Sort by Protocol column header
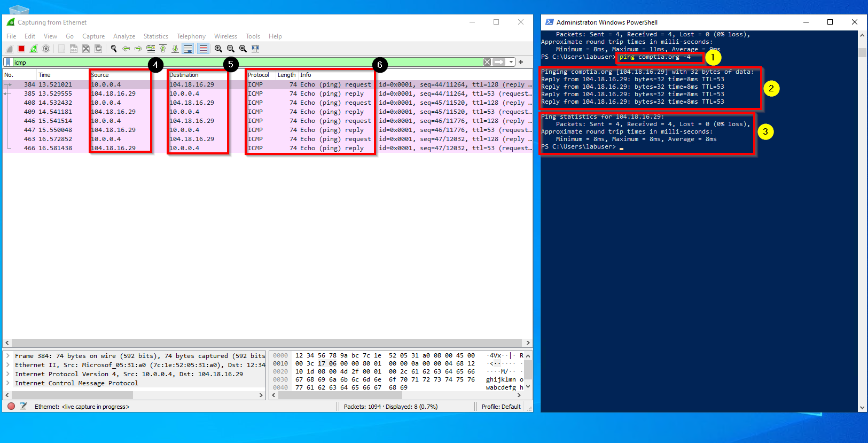 [x=261, y=75]
